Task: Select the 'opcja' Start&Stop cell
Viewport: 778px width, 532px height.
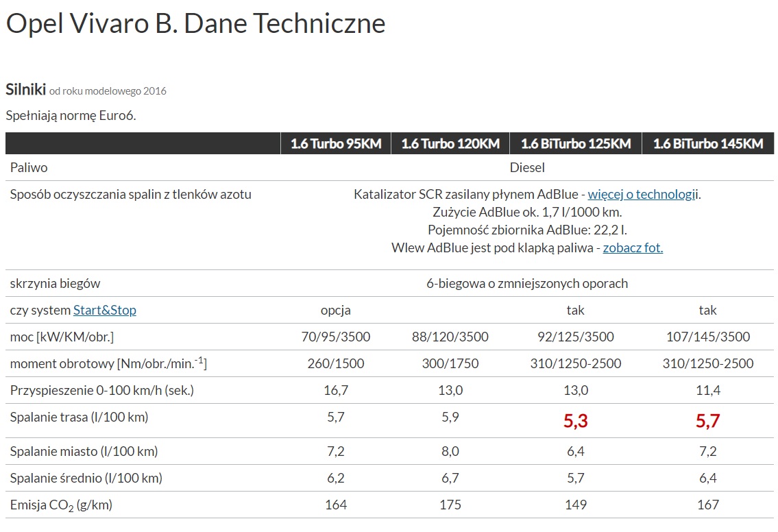Action: click(336, 310)
